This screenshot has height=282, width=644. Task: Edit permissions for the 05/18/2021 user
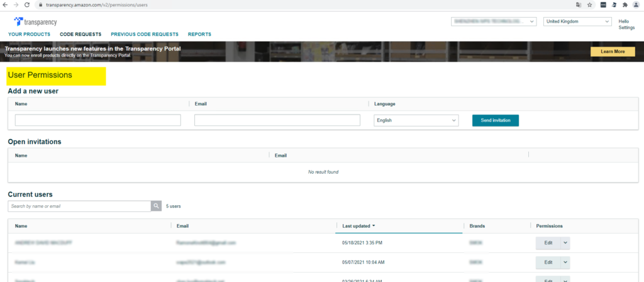[x=548, y=243]
